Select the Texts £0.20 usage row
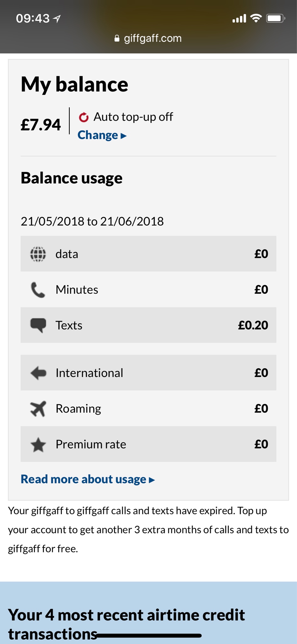 (x=148, y=325)
